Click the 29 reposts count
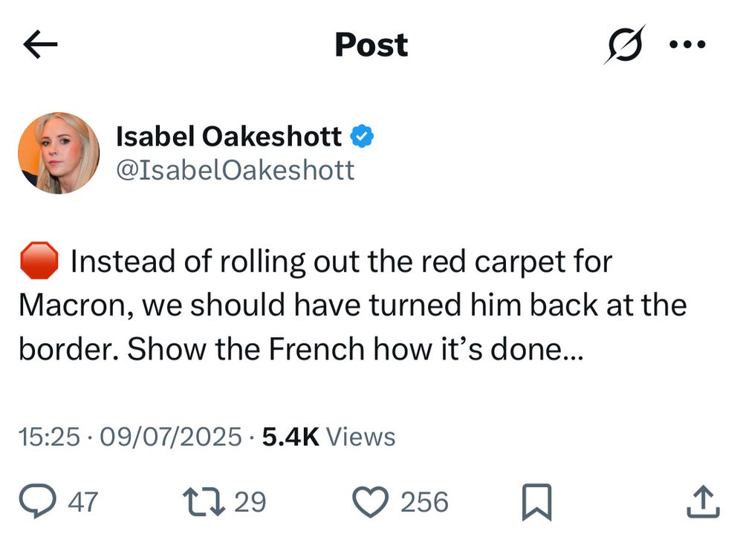The height and width of the screenshot is (560, 743). point(250,502)
